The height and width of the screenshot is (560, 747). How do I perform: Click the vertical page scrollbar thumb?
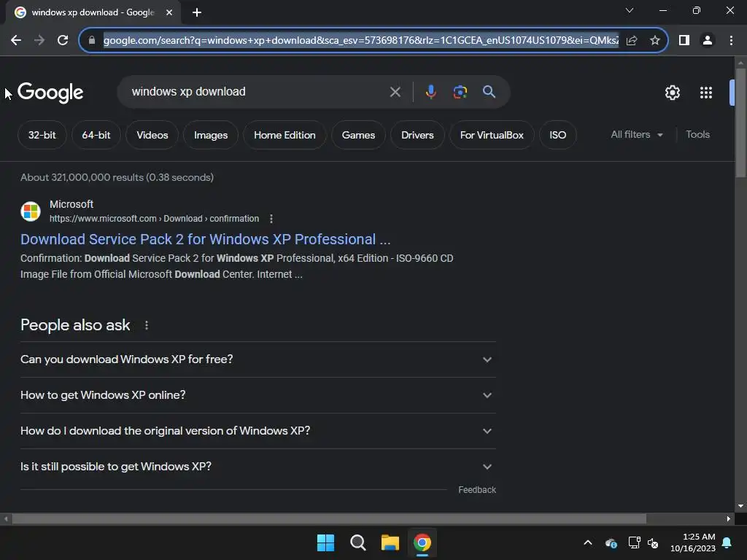(740, 122)
